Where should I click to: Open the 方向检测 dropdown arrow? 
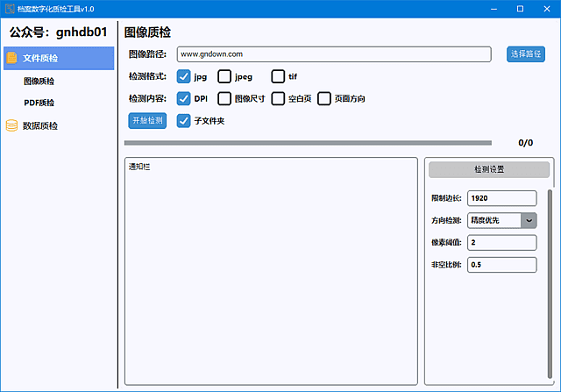[529, 220]
